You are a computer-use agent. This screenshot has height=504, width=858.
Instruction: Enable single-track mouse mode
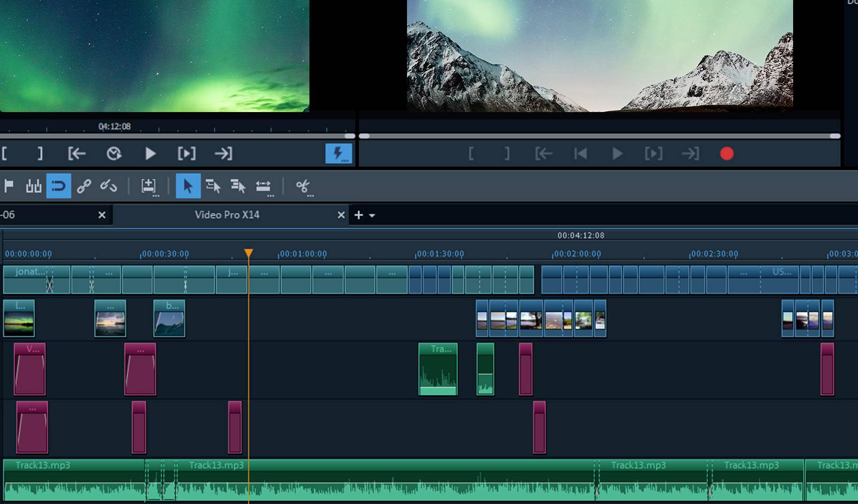point(214,186)
